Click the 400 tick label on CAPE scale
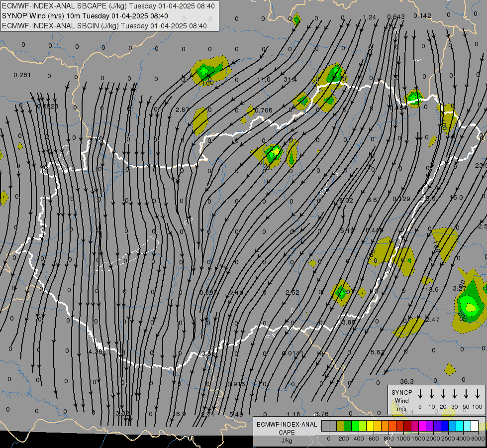The height and width of the screenshot is (448, 487). pyautogui.click(x=359, y=439)
